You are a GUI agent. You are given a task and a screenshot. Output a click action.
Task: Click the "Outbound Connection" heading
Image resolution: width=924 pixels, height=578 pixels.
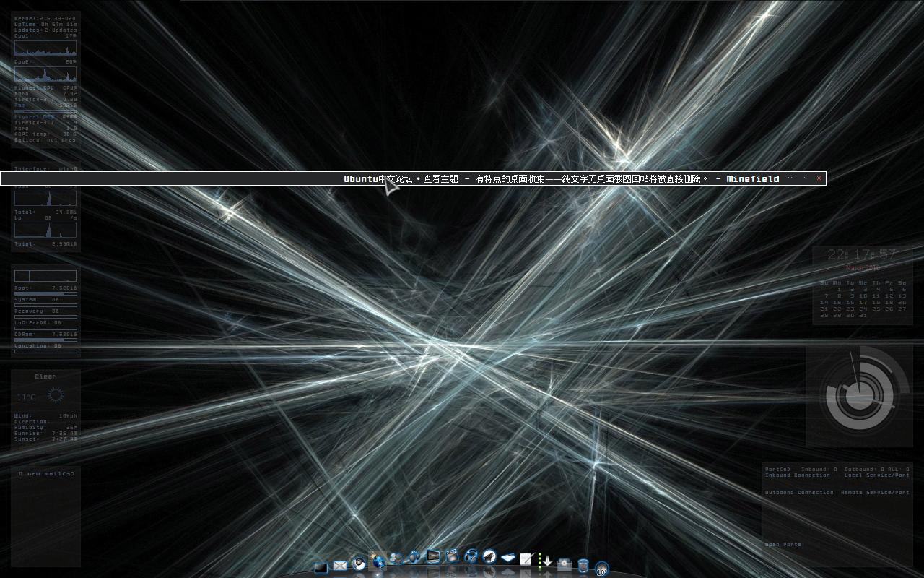799,493
